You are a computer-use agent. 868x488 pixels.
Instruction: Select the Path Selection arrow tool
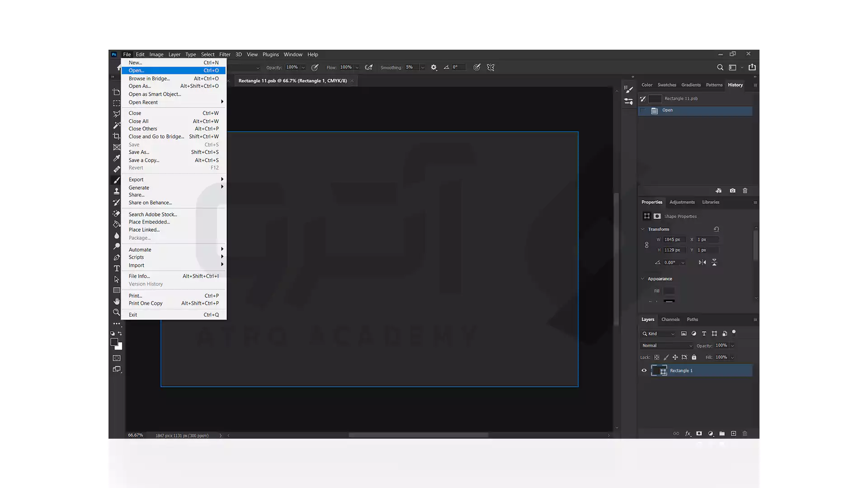click(117, 279)
